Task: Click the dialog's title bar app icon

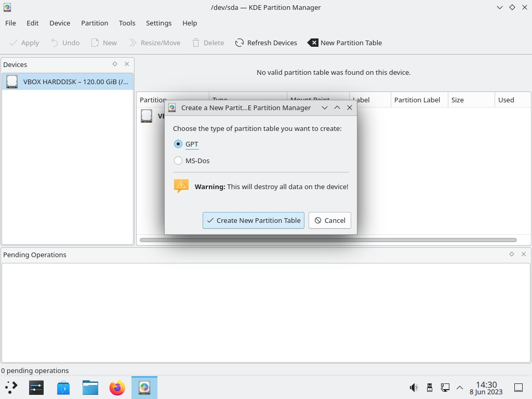Action: (172, 108)
